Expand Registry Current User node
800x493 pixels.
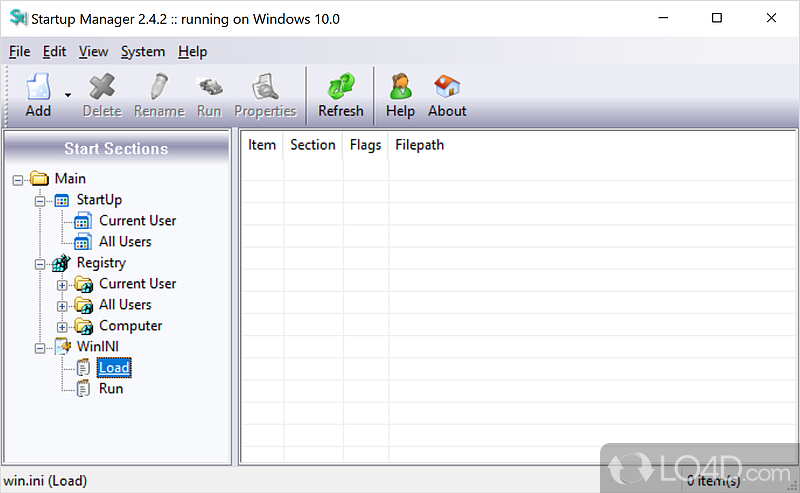pyautogui.click(x=62, y=284)
